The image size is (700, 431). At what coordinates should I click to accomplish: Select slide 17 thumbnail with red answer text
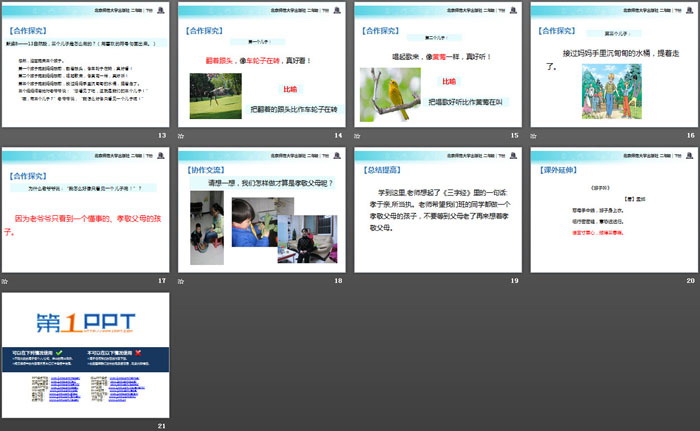click(x=86, y=210)
